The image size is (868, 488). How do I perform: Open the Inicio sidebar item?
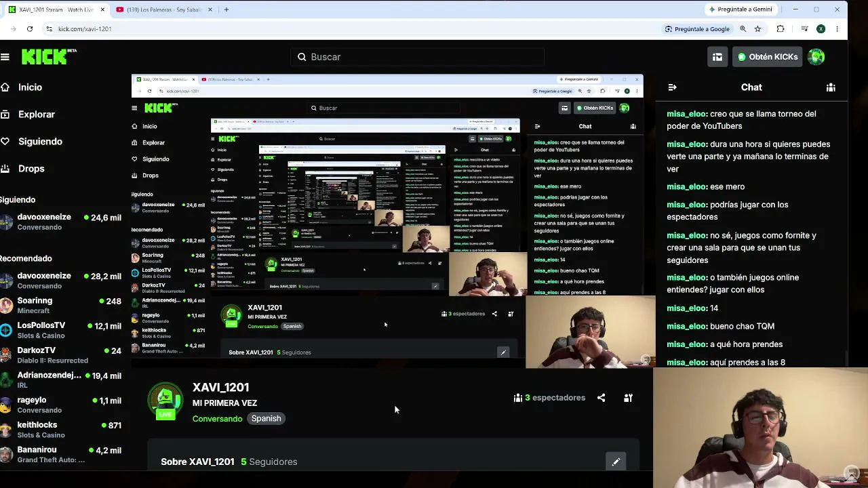pyautogui.click(x=30, y=87)
